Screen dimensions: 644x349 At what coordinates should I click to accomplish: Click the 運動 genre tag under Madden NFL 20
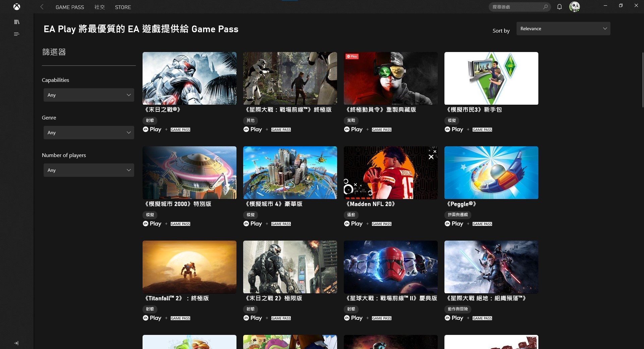351,215
